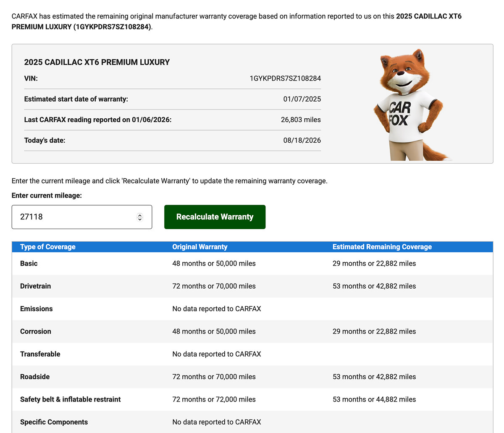
Task: Click Basic's '48 months or 50,000 miles' original warranty
Action: [x=214, y=263]
